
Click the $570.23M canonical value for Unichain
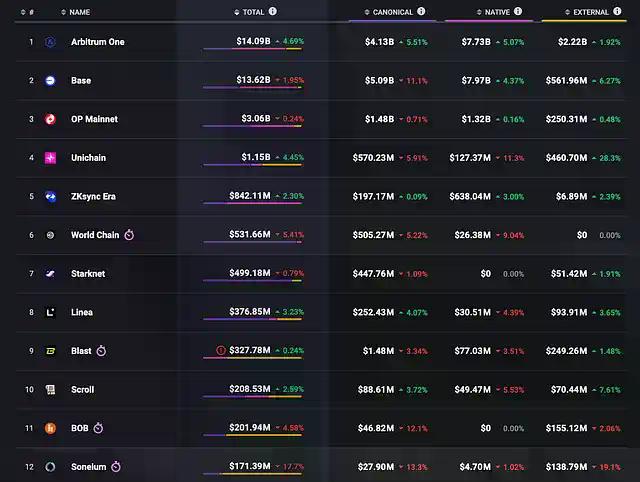tap(373, 158)
